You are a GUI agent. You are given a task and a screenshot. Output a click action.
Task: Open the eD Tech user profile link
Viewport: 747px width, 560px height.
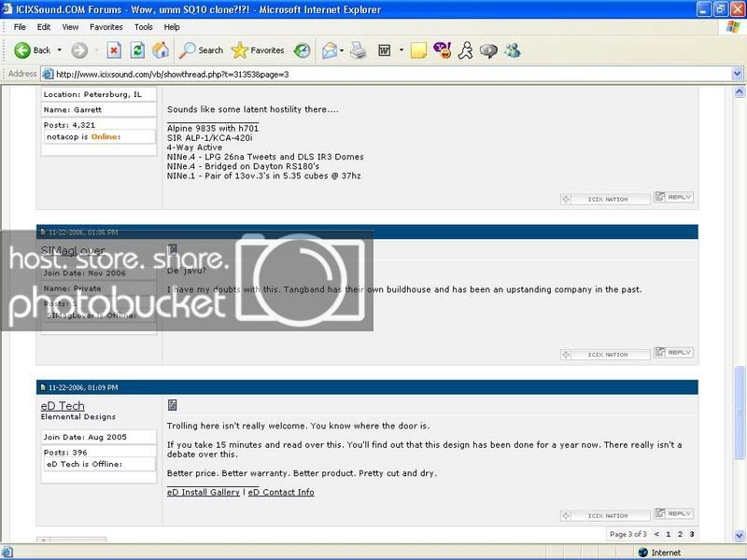(63, 406)
